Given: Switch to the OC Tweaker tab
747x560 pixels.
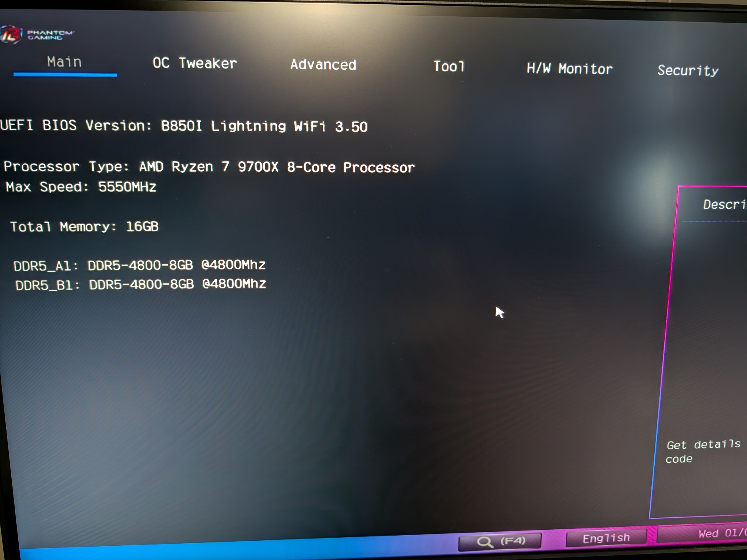Looking at the screenshot, I should click(195, 63).
